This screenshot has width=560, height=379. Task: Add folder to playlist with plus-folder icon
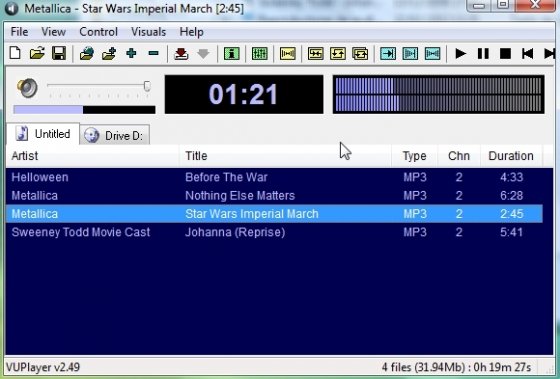click(109, 54)
